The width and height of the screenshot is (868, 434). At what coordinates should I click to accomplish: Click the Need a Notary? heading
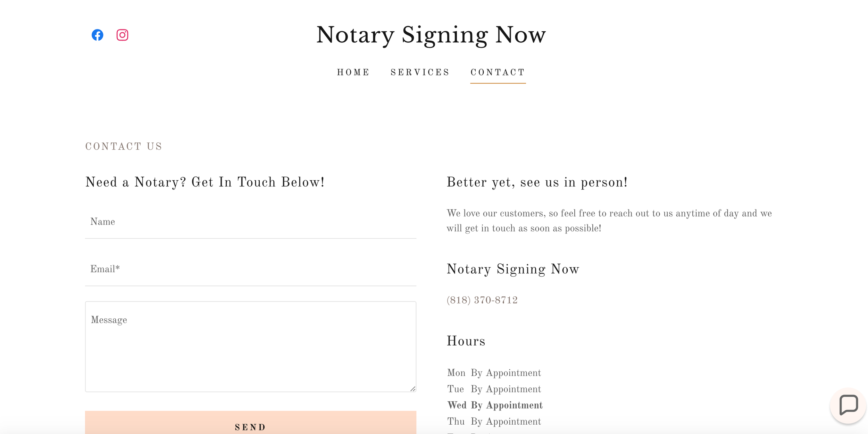[205, 182]
